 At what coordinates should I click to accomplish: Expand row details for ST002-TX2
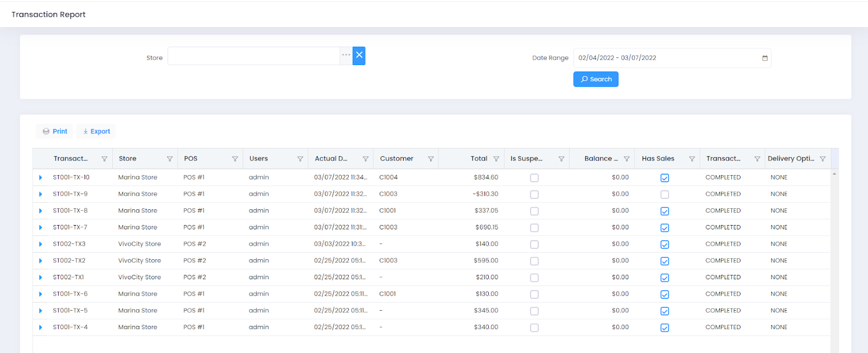[x=41, y=261]
